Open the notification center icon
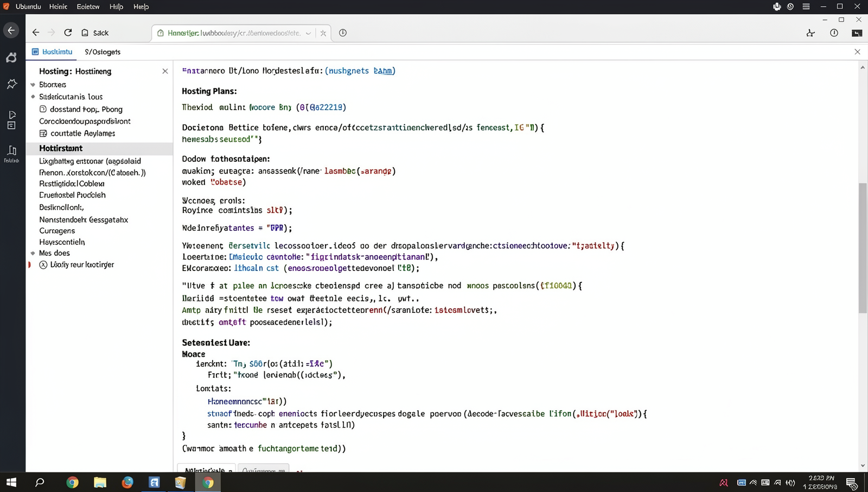This screenshot has height=492, width=868. (x=852, y=483)
